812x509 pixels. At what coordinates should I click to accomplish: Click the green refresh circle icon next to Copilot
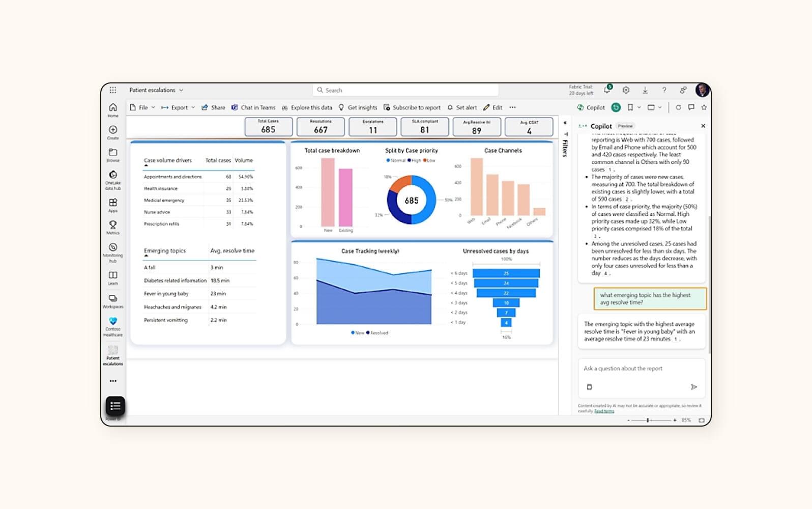point(616,107)
